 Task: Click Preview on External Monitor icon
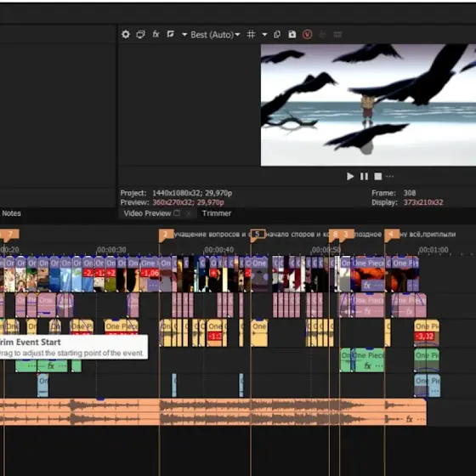[x=140, y=34]
